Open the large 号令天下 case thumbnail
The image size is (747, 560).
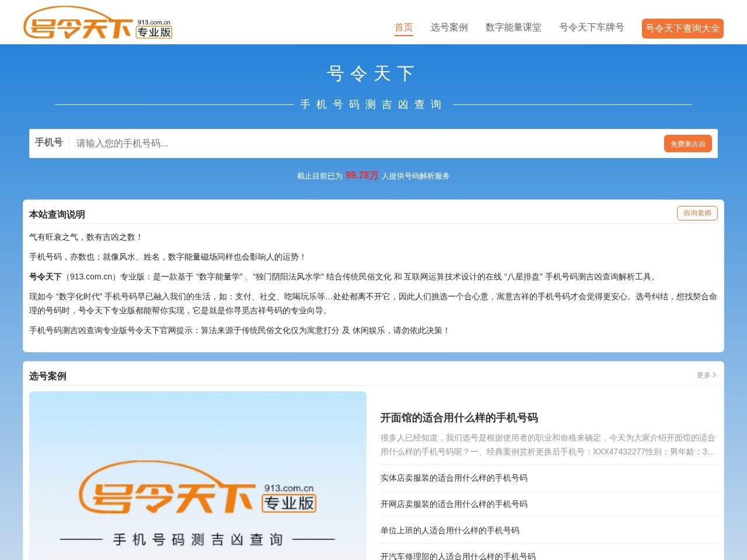click(x=198, y=475)
